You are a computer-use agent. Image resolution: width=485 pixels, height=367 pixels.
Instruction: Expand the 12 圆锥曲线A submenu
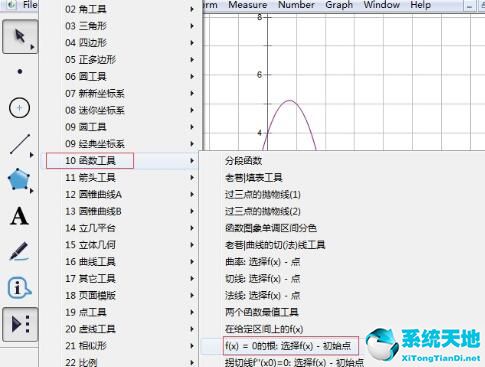[120, 194]
